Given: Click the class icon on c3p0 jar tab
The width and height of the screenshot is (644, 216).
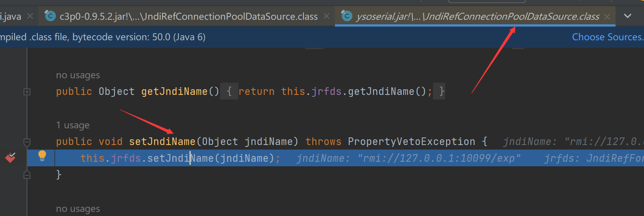Looking at the screenshot, I should [x=50, y=16].
